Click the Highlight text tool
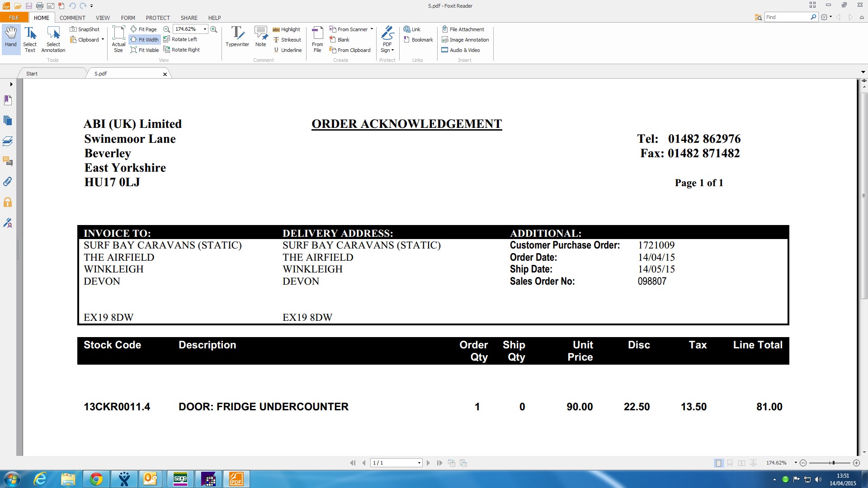The image size is (868, 488). pos(286,29)
